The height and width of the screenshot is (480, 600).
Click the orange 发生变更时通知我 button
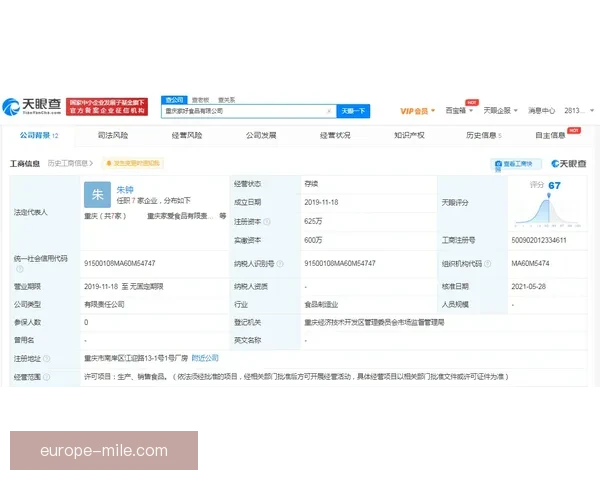pyautogui.click(x=133, y=163)
